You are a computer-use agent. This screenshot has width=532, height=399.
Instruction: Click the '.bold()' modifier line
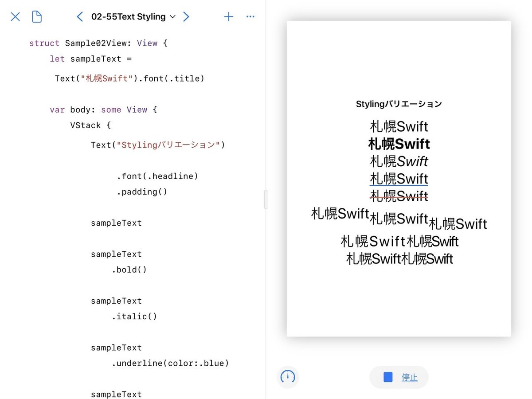coord(129,270)
